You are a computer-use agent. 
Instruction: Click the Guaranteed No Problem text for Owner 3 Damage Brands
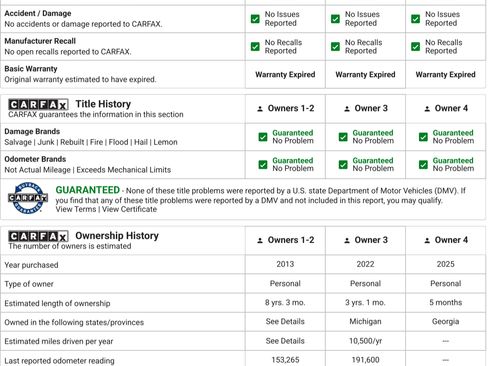click(x=373, y=137)
